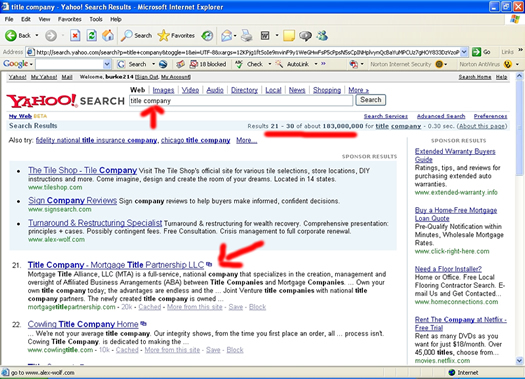Click the speech bubble Messenger icon
The image size is (525, 379).
pyautogui.click(x=305, y=36)
